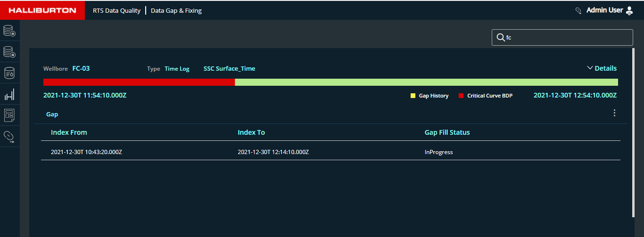Open the Admin User profile icon
Viewport: 644px width, 237px height.
click(x=629, y=10)
